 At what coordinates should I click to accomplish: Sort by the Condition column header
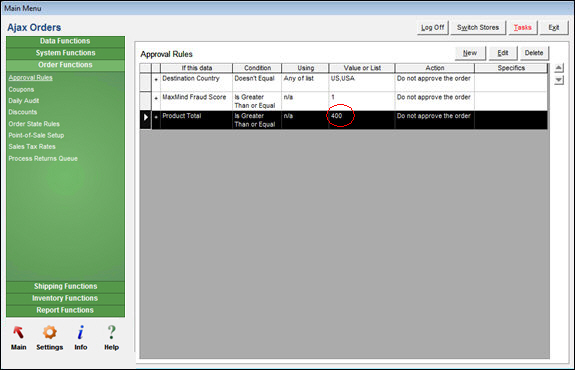(257, 68)
